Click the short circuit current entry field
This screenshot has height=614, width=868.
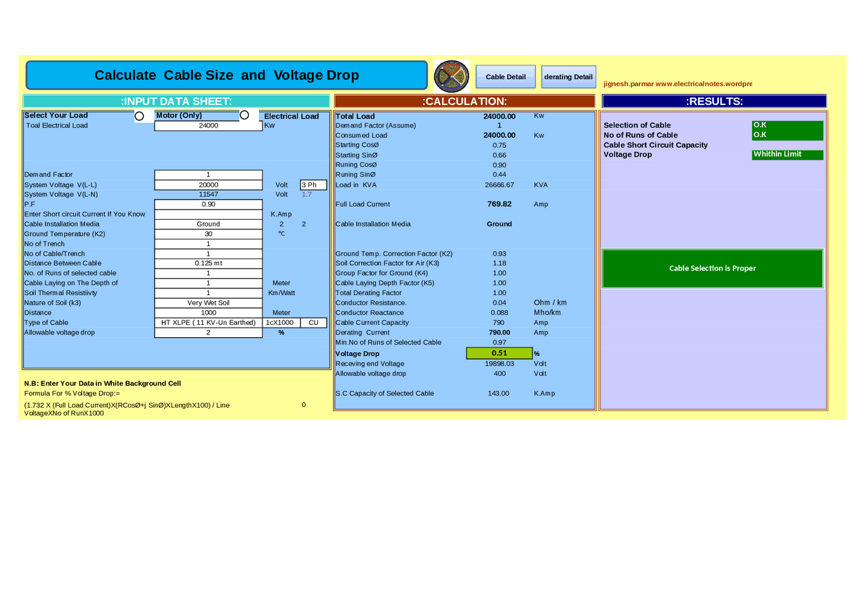click(208, 214)
